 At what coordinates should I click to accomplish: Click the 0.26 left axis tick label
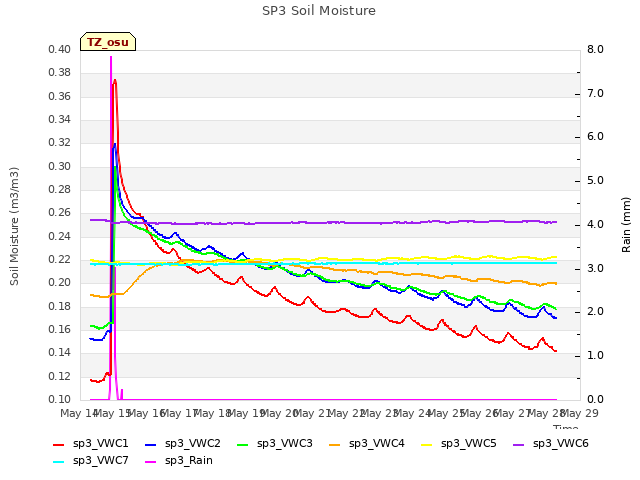(60, 213)
